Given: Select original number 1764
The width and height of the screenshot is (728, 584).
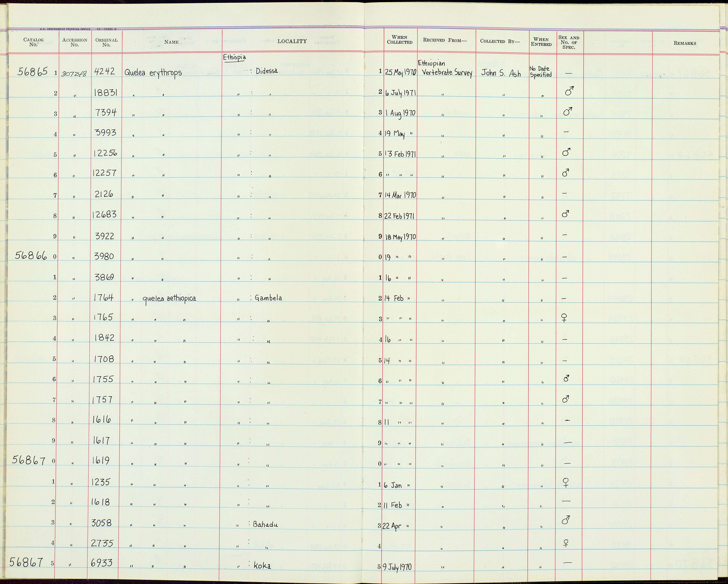Looking at the screenshot, I should pyautogui.click(x=104, y=297).
